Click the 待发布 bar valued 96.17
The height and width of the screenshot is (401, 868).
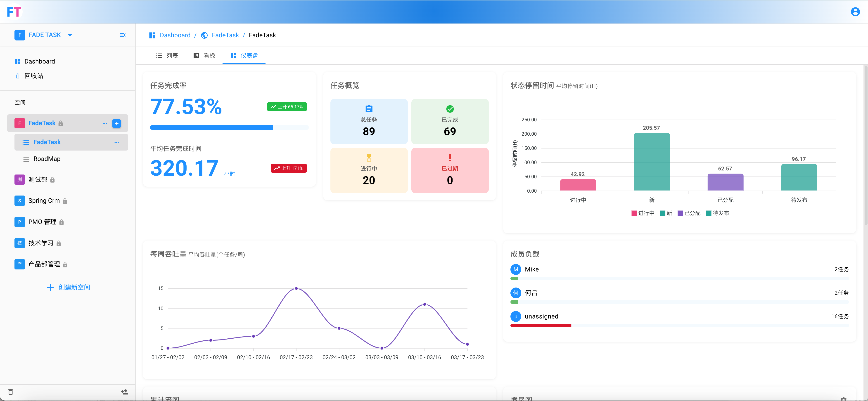tap(799, 177)
